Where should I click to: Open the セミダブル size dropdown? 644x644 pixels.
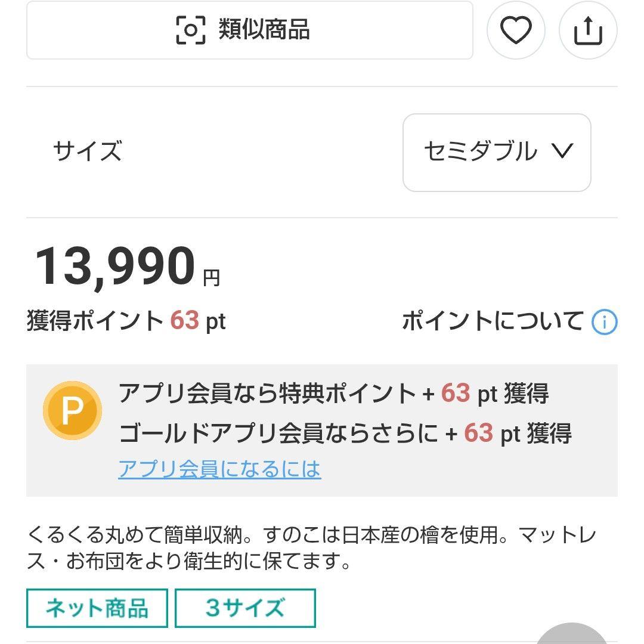coord(497,152)
